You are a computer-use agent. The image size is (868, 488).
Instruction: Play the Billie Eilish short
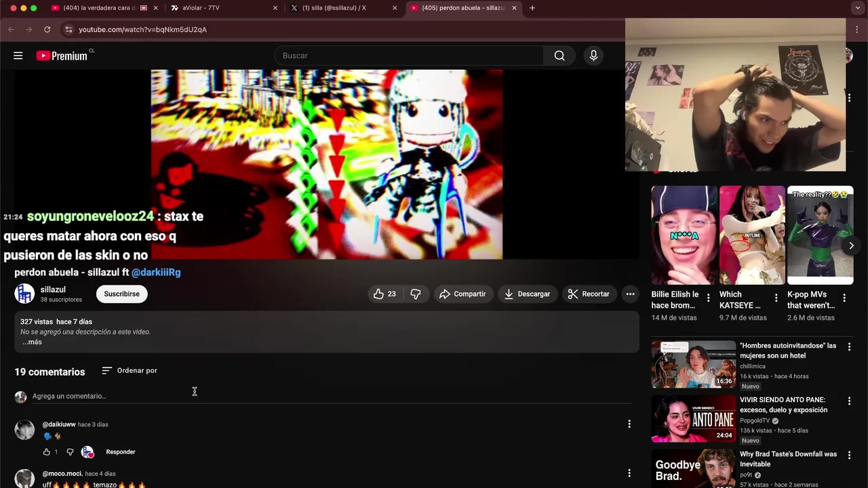click(684, 235)
